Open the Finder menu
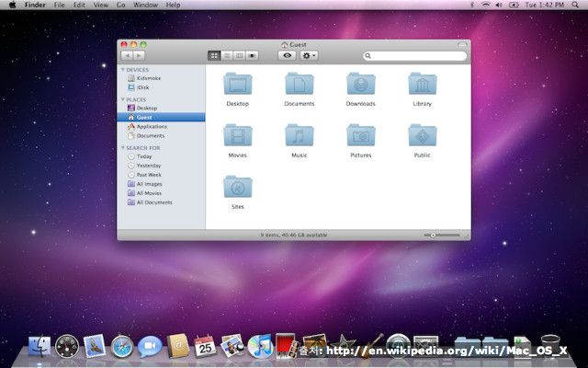 pyautogui.click(x=35, y=5)
